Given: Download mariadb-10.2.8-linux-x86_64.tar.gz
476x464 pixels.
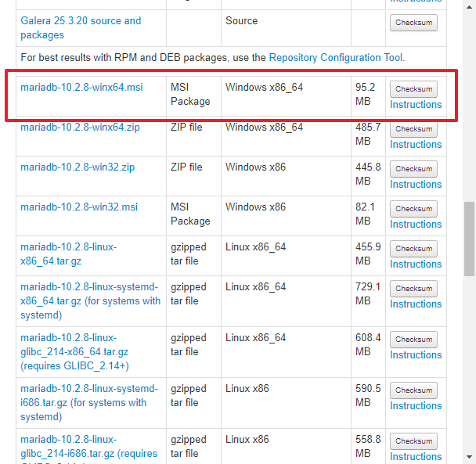Looking at the screenshot, I should coord(69,254).
